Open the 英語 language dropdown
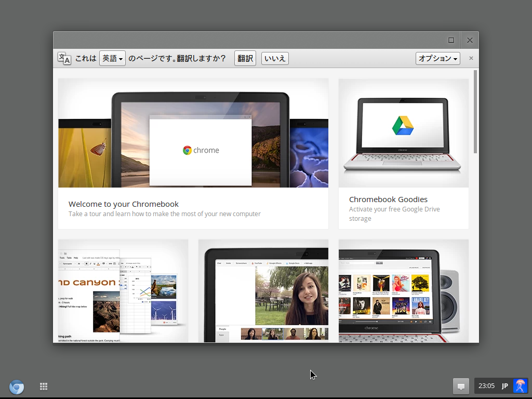 pyautogui.click(x=112, y=58)
